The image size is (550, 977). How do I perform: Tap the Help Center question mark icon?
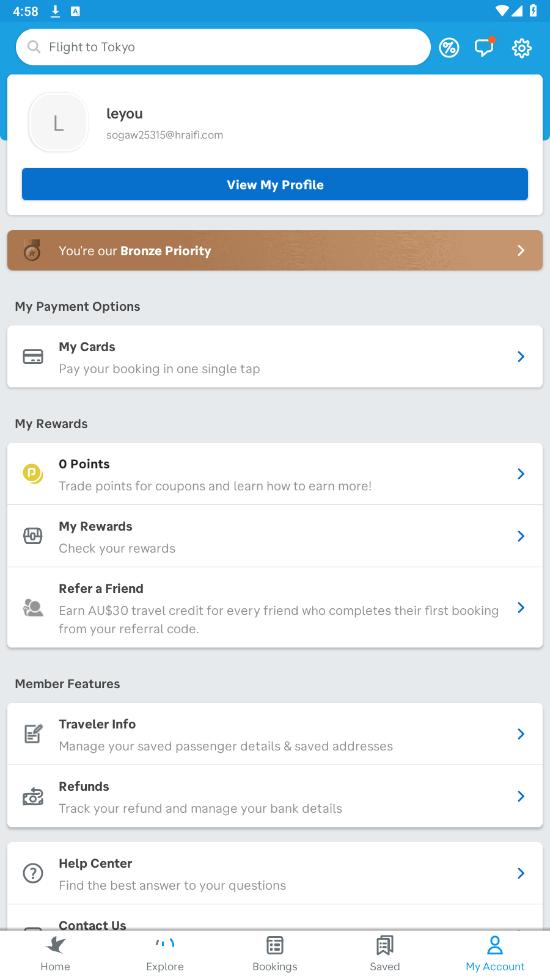coord(33,874)
